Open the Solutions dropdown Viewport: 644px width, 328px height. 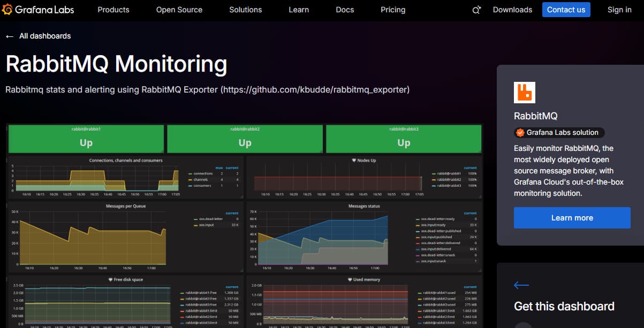(245, 10)
